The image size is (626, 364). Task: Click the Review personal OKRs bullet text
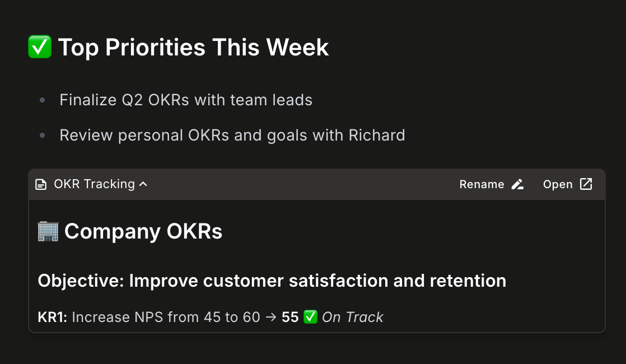[x=232, y=135]
